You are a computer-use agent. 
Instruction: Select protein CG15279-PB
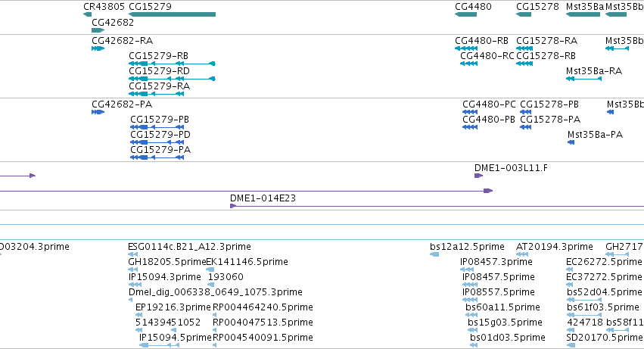click(x=160, y=120)
